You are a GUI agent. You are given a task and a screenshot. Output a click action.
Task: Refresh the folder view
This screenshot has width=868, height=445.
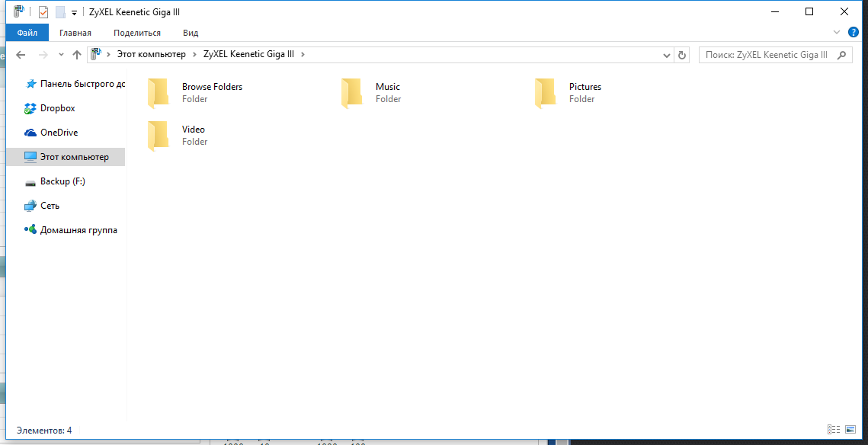click(682, 55)
